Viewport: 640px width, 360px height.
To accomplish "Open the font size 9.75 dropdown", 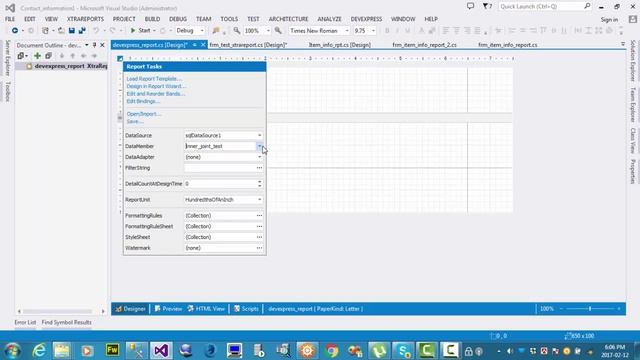I will tap(373, 31).
